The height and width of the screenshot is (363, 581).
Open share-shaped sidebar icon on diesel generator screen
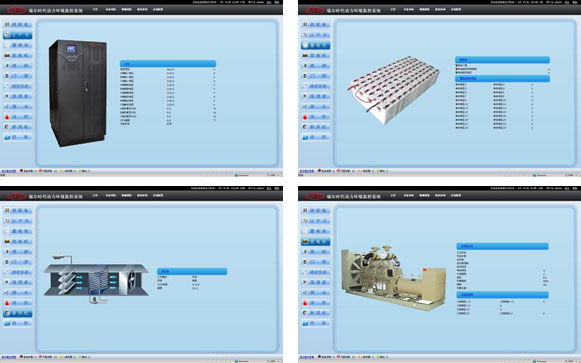click(316, 293)
